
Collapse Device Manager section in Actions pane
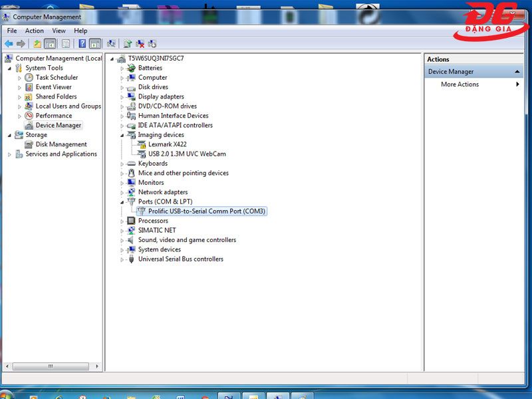coord(517,72)
